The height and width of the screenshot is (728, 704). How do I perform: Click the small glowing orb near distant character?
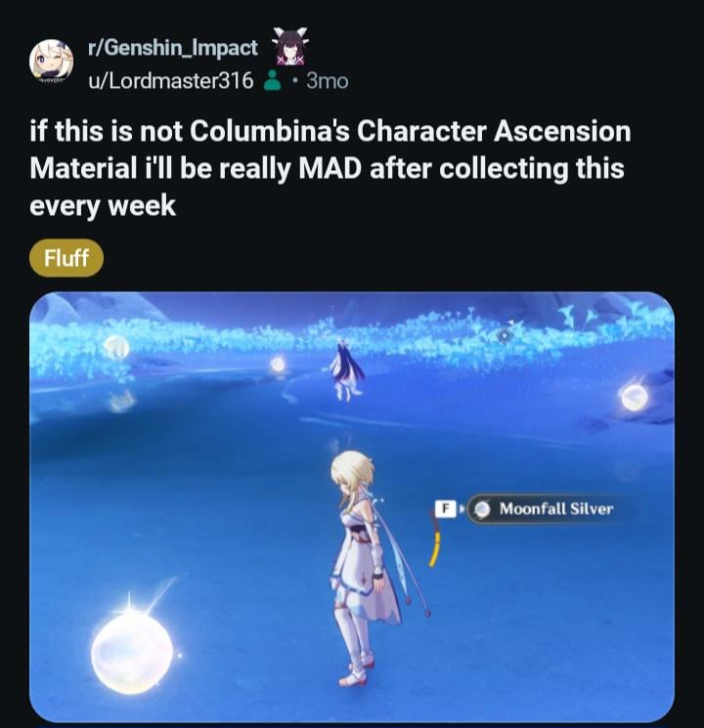pyautogui.click(x=278, y=364)
